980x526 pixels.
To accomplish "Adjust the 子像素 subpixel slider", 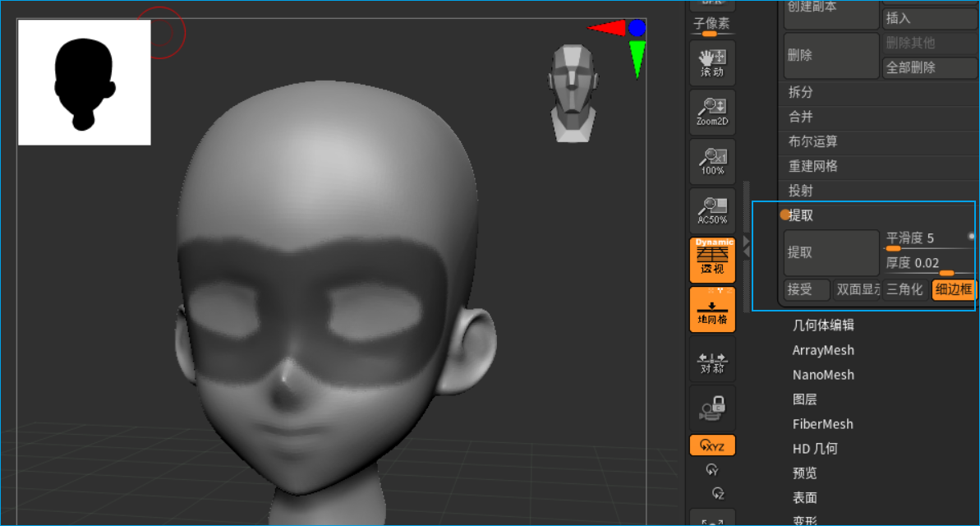I will (712, 25).
